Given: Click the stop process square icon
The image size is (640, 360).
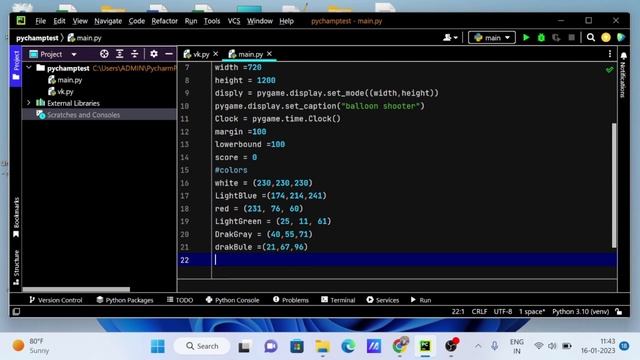Looking at the screenshot, I should click(x=571, y=38).
